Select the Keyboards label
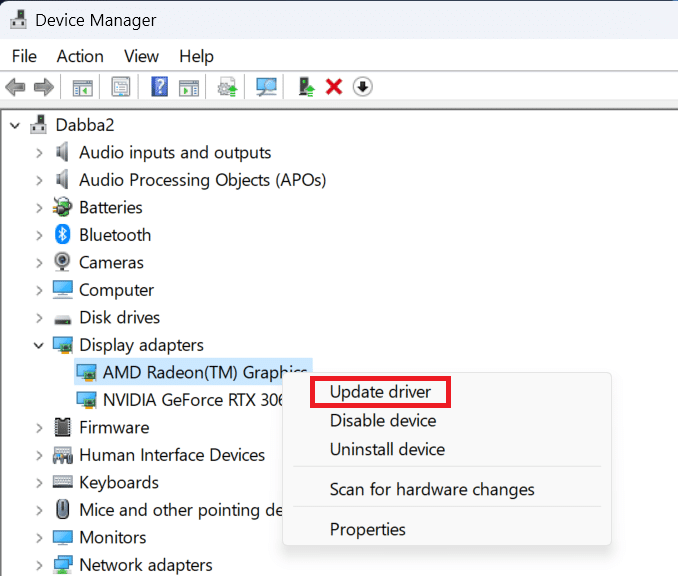 pyautogui.click(x=119, y=483)
